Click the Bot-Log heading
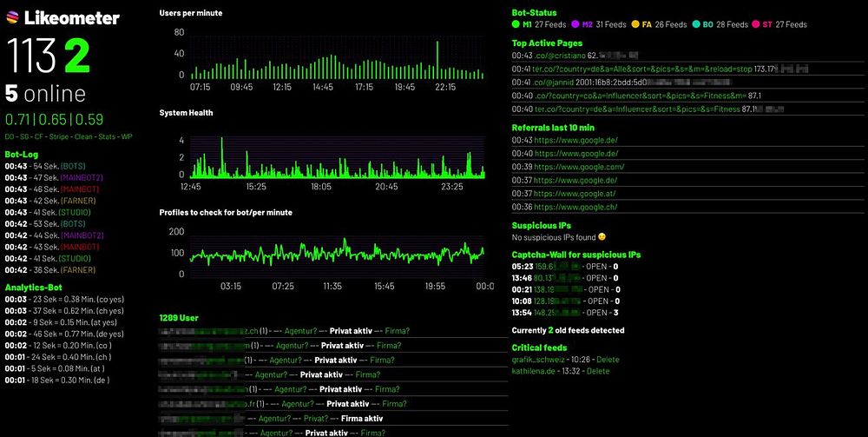 pos(22,155)
